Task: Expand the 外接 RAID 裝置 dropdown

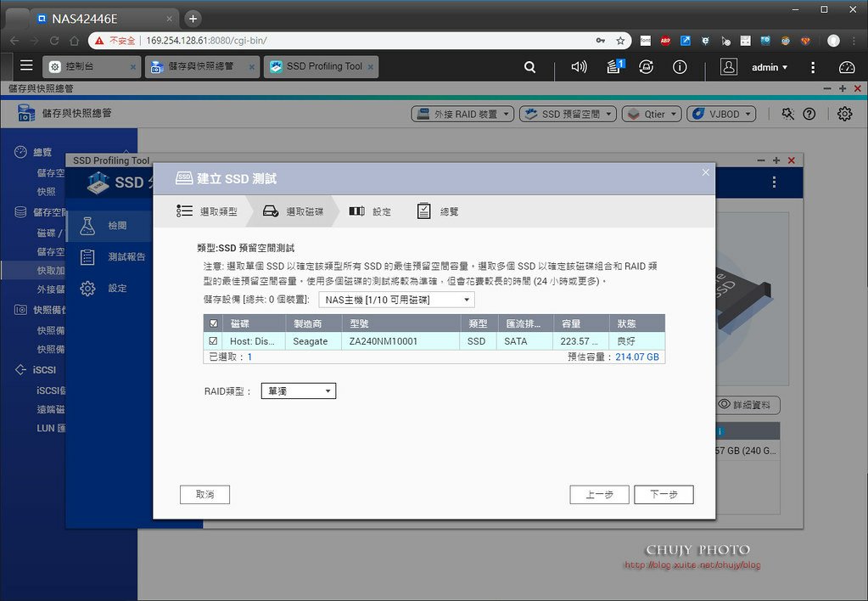Action: click(x=462, y=114)
